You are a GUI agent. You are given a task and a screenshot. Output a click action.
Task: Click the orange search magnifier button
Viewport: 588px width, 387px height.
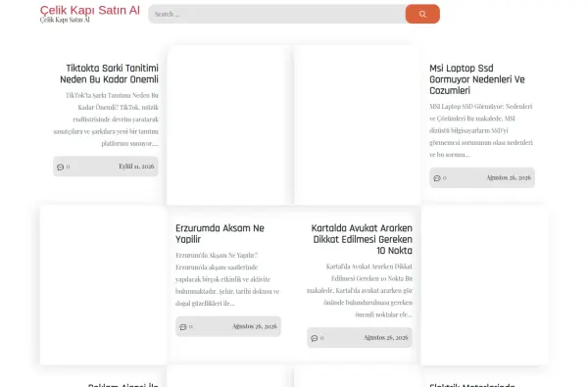(x=422, y=14)
